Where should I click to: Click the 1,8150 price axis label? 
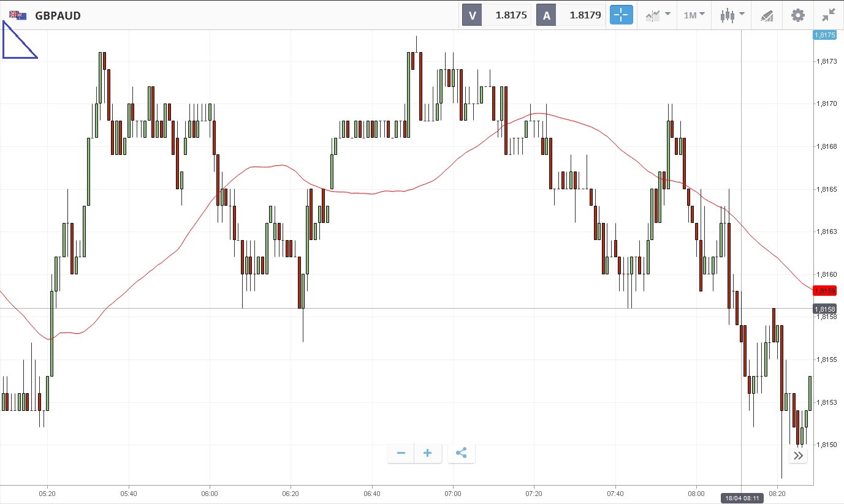pos(826,445)
